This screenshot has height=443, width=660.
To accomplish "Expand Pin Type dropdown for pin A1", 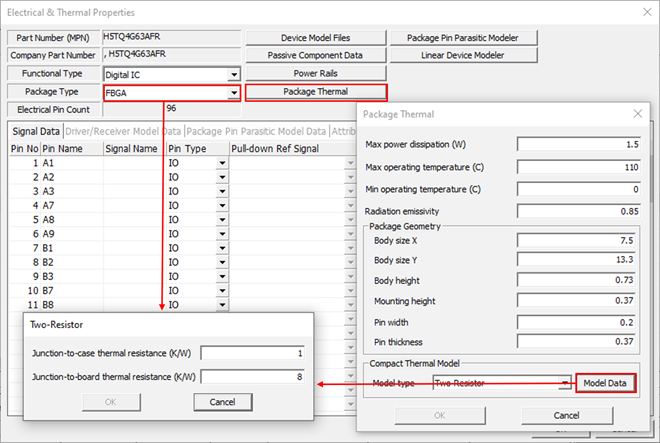I will point(221,162).
